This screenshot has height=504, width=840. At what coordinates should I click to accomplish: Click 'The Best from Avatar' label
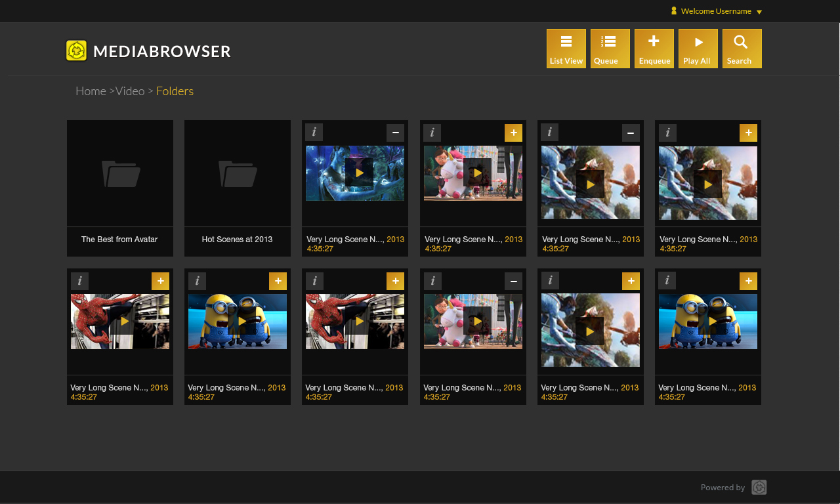(119, 240)
